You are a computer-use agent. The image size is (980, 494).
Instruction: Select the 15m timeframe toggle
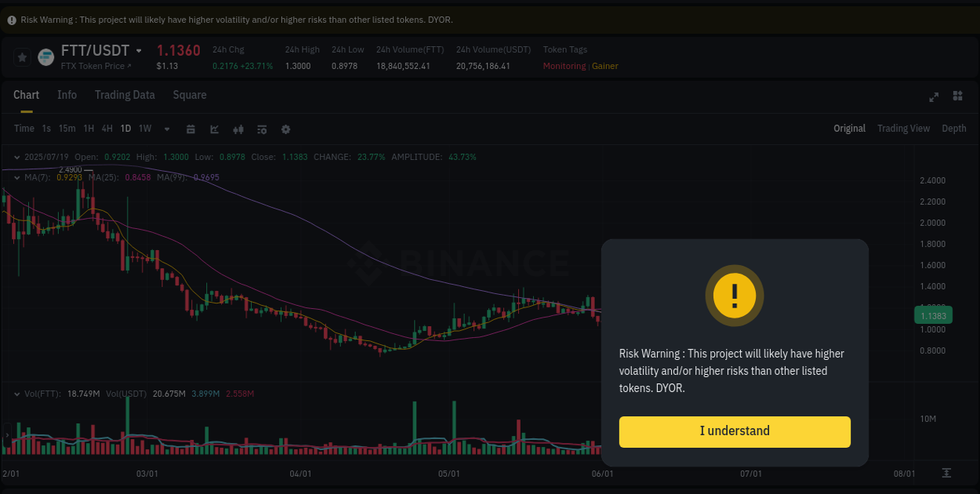tap(67, 129)
